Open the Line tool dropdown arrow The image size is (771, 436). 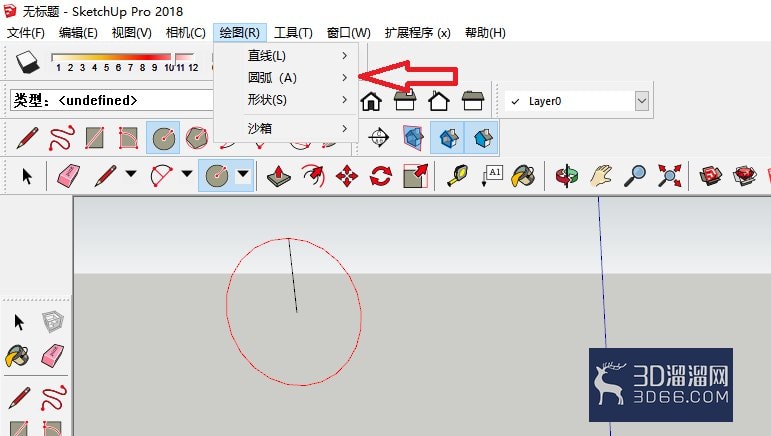131,174
